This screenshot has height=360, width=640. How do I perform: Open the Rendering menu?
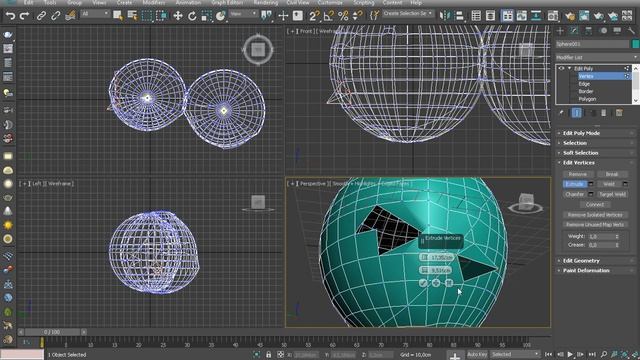click(x=266, y=2)
